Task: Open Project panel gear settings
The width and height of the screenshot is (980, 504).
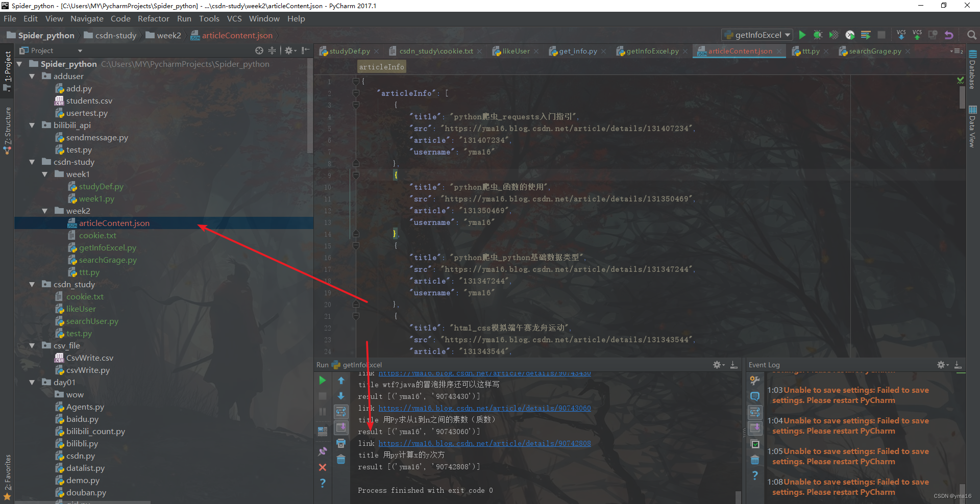Action: 290,51
